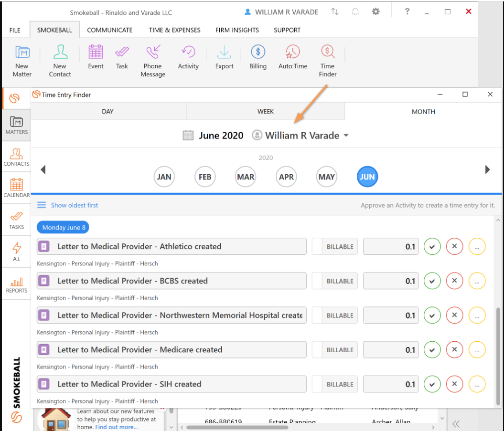Screen dimensions: 504x431
Task: Follow the Find out more link
Action: coord(117,427)
